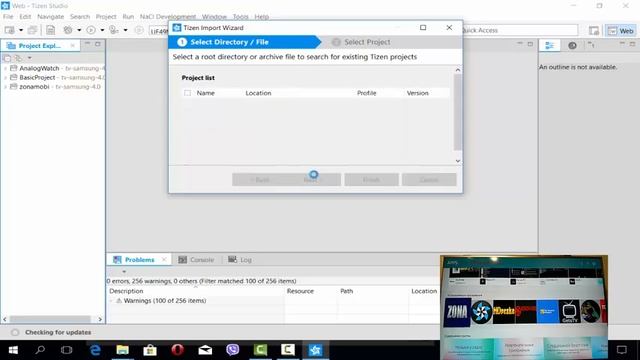Close the Project Explorer tab
The image size is (640, 360).
click(x=73, y=46)
